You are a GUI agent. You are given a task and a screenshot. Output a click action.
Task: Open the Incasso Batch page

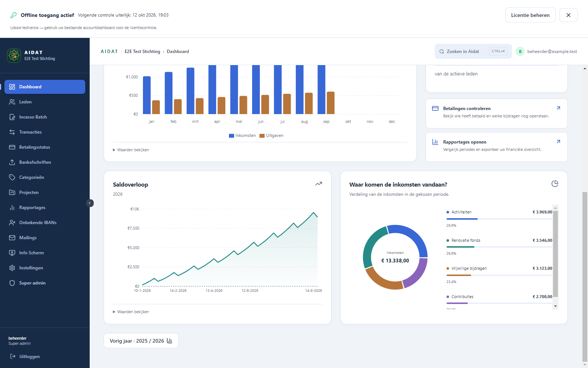[x=45, y=117]
